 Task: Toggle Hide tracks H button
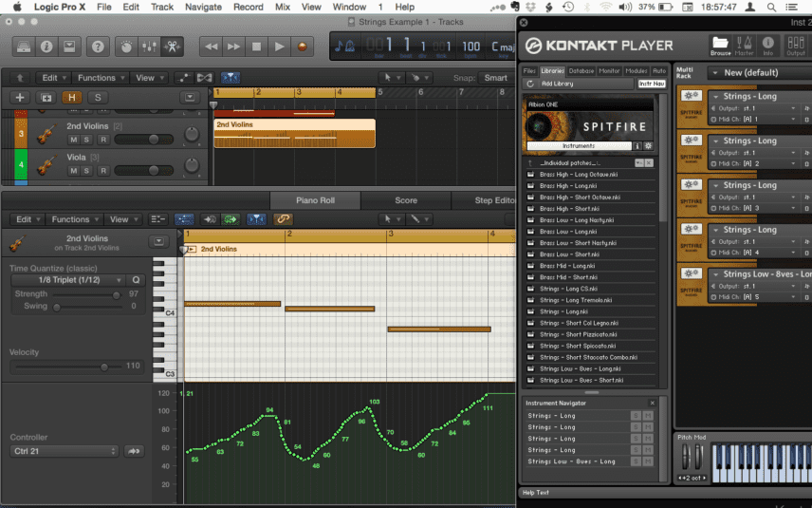(71, 97)
